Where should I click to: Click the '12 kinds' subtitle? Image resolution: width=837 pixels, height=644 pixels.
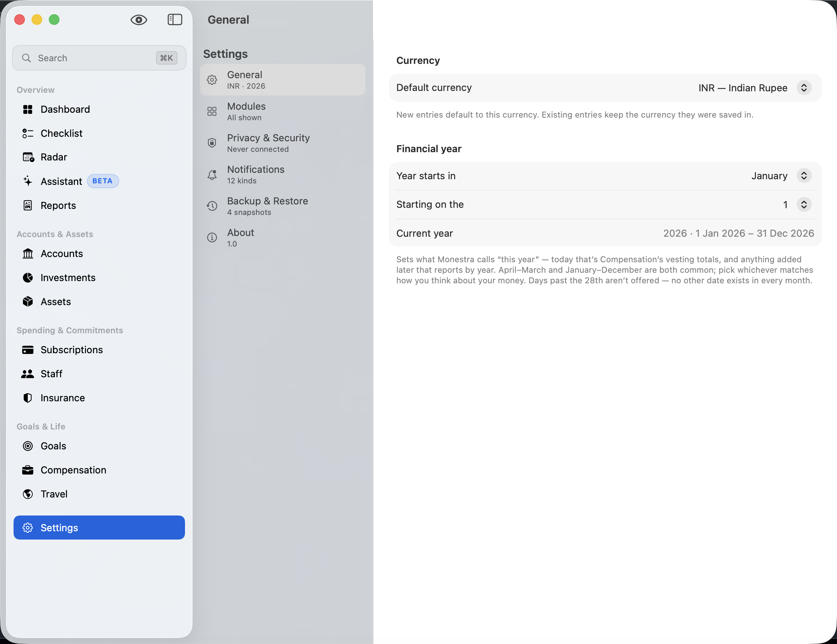242,181
